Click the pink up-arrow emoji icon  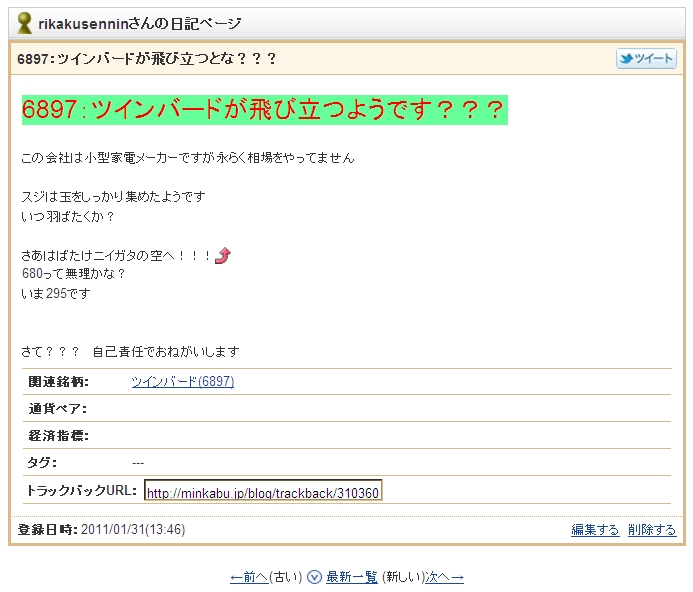[223, 255]
